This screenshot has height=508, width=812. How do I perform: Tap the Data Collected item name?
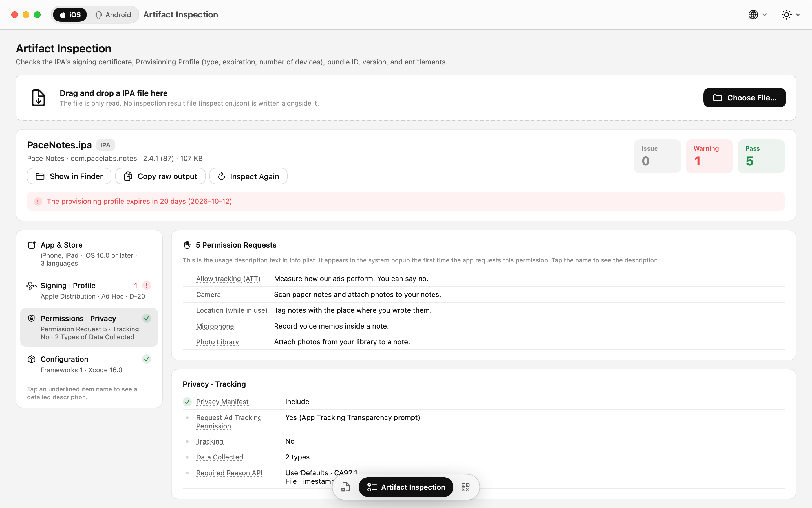[220, 457]
